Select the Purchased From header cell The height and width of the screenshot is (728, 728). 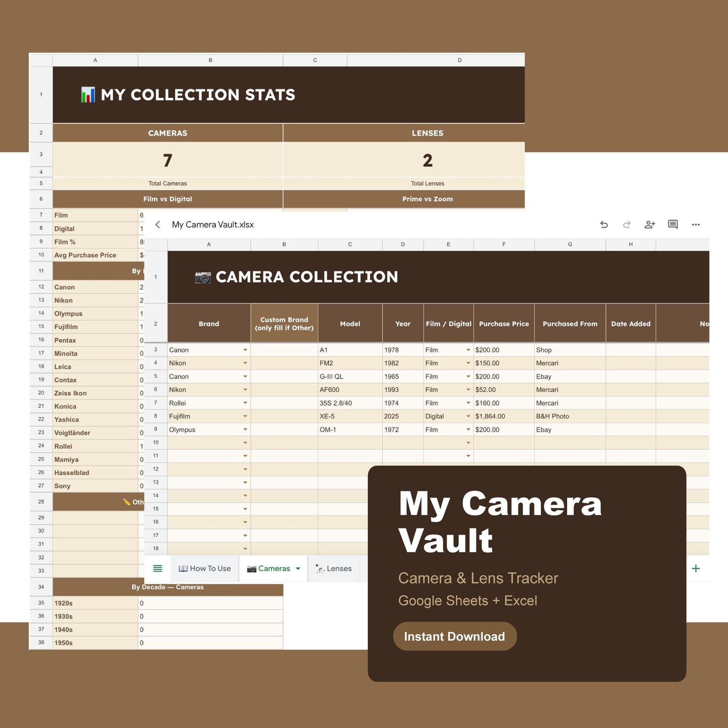570,324
